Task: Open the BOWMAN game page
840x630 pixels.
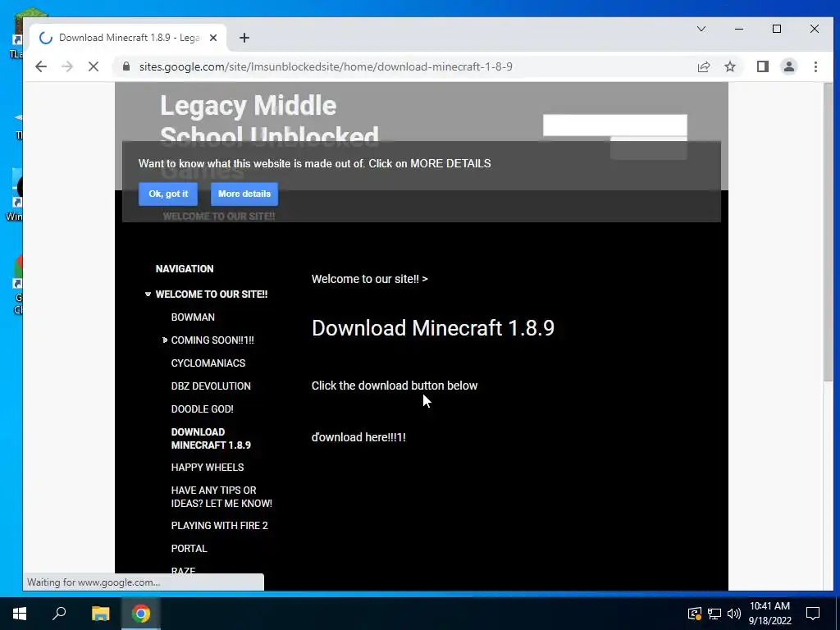Action: coord(193,317)
